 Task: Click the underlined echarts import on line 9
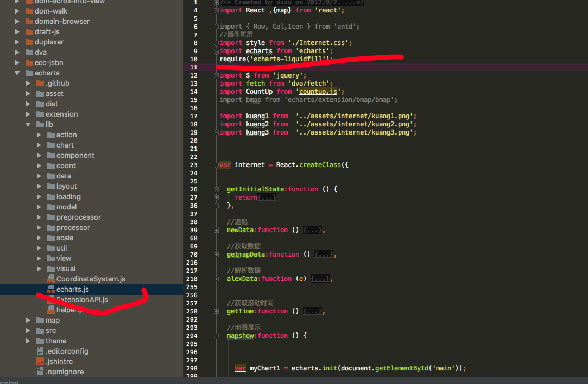(x=259, y=50)
